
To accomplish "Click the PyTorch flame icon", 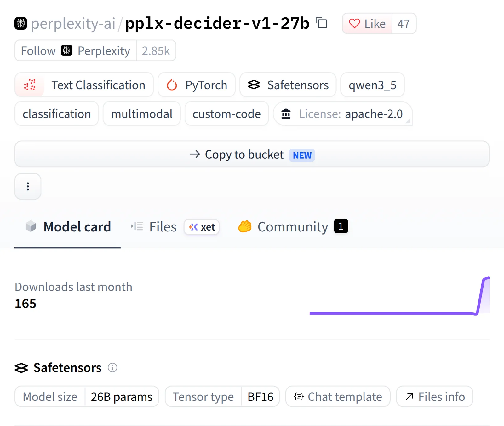I will pos(172,85).
